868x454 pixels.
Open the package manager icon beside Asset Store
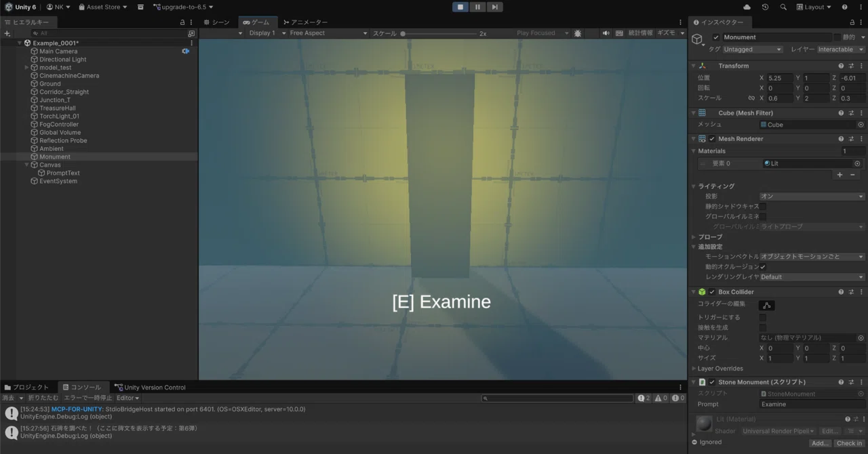pos(140,7)
